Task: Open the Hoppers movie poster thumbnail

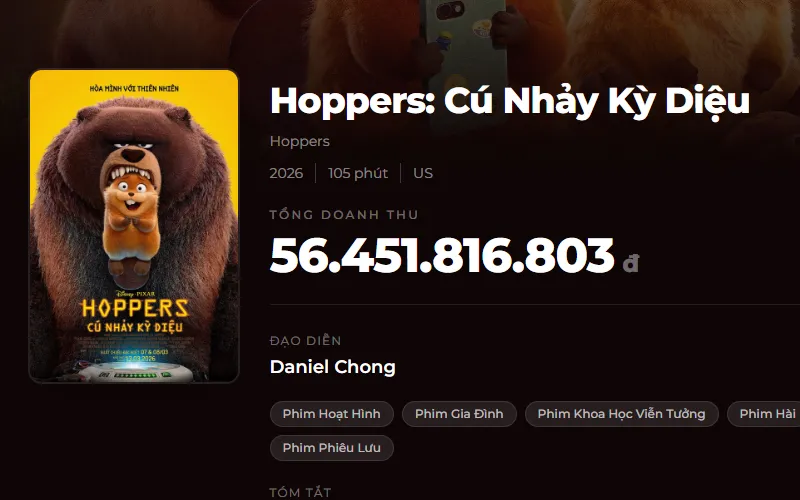Action: [x=134, y=226]
